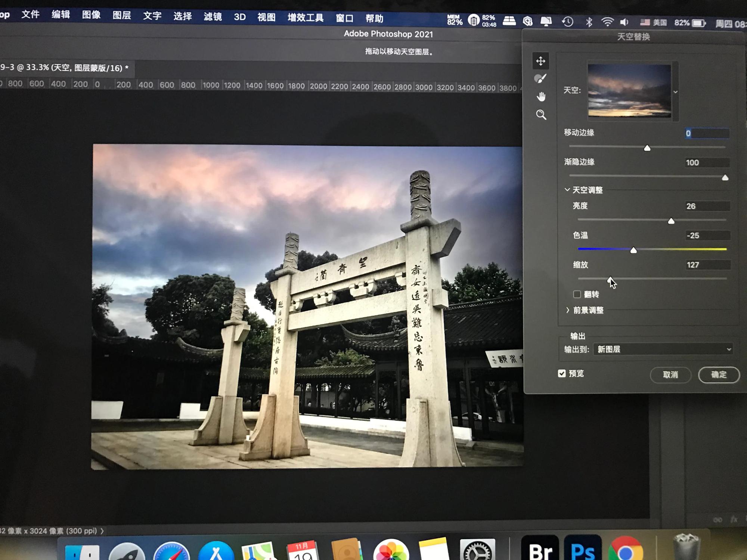Open the Contacts app from the Dock
This screenshot has width=747, height=560.
(x=347, y=550)
